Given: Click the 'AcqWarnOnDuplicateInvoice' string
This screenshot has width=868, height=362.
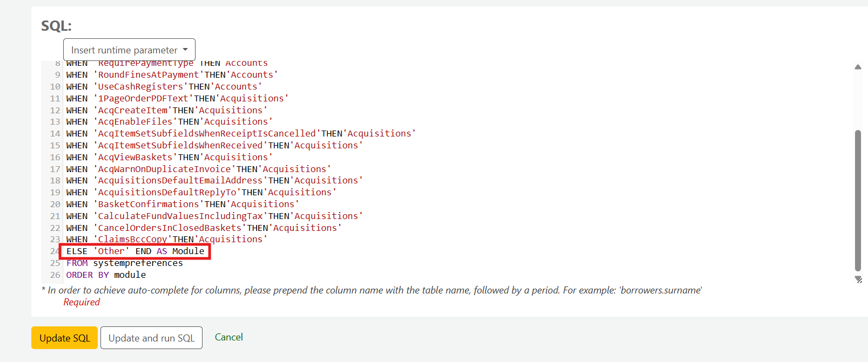Looking at the screenshot, I should pyautogui.click(x=164, y=169).
